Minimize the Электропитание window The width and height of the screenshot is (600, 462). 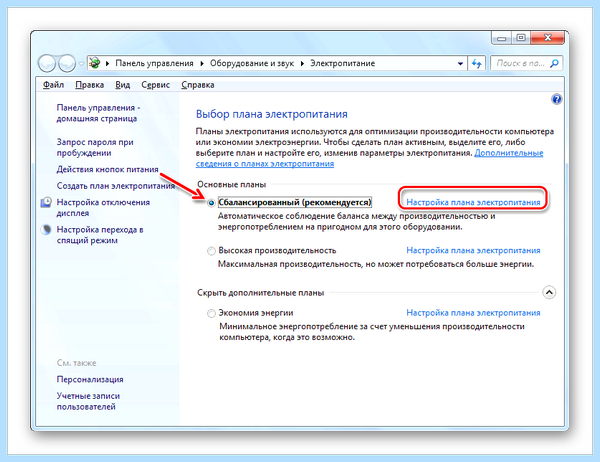click(x=502, y=38)
